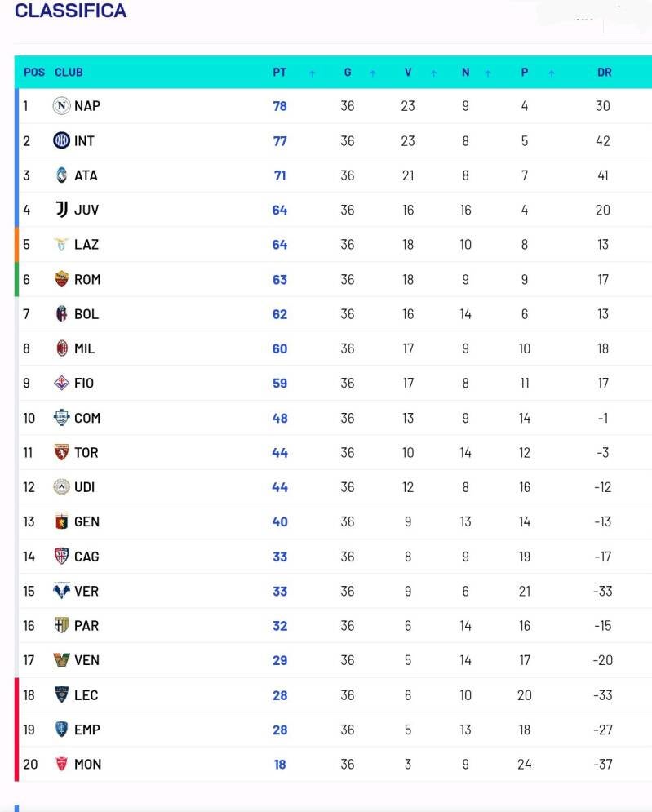Sort table by P column arrow
652x812 pixels.
point(552,73)
